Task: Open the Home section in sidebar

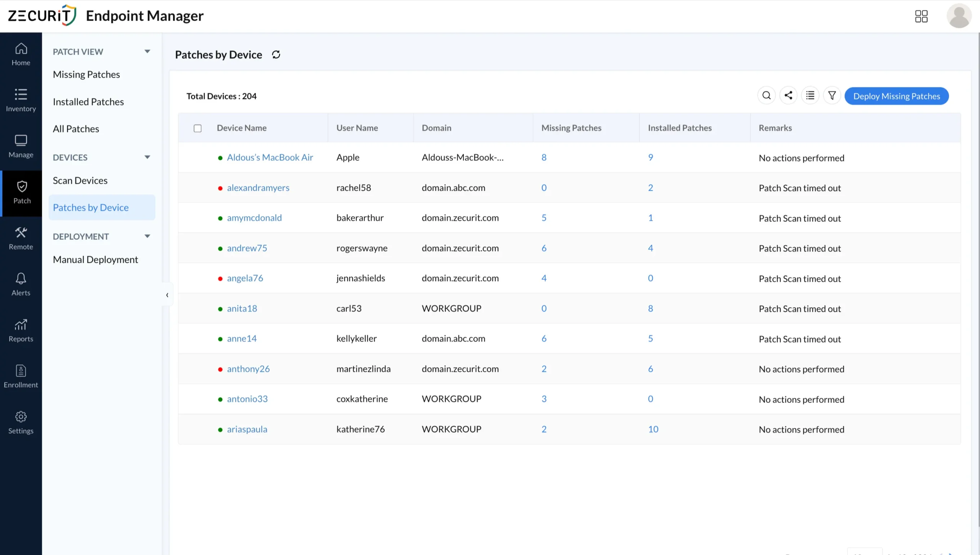Action: click(x=21, y=55)
